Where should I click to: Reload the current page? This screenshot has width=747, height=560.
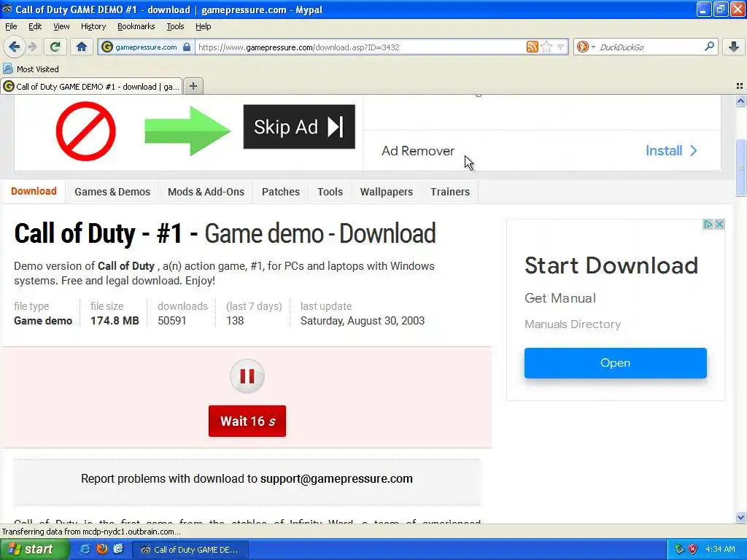55,47
